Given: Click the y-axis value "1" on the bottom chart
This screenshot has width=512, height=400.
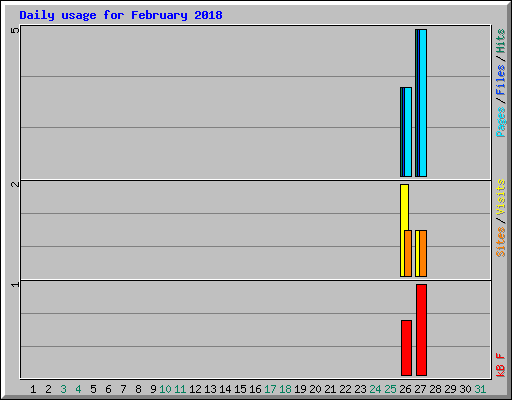Looking at the screenshot, I should pos(15,284).
